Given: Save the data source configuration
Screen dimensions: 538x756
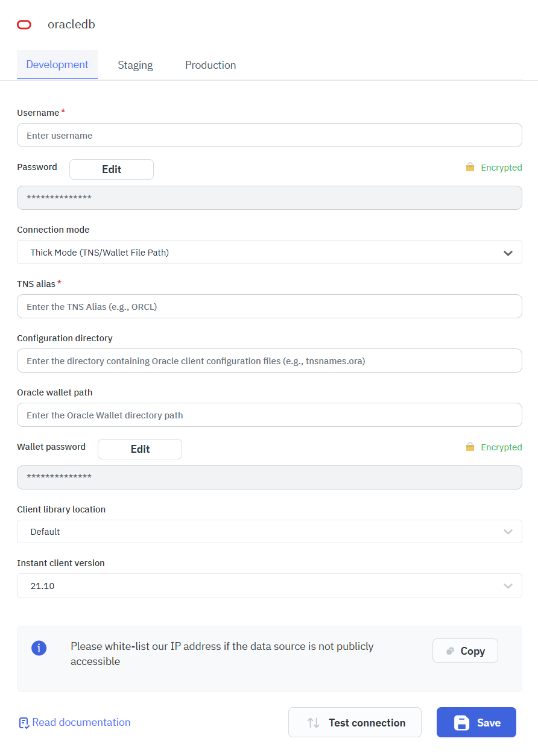Looking at the screenshot, I should [x=476, y=722].
